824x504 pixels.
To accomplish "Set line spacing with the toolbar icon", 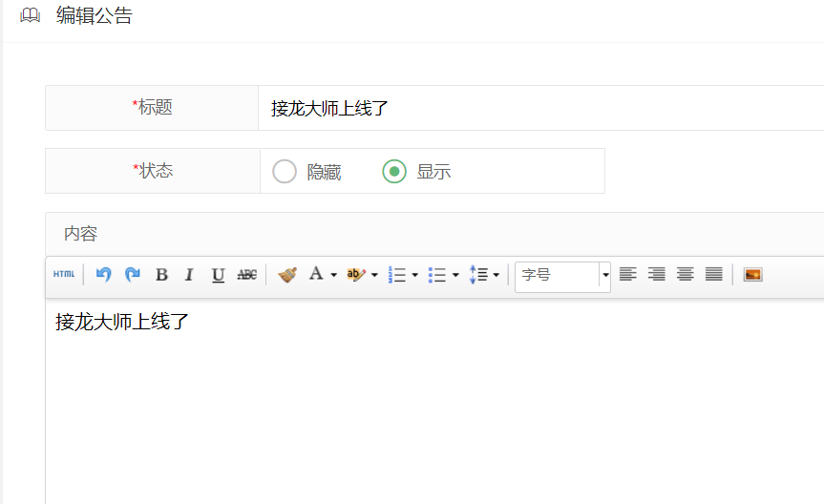I will click(x=478, y=274).
